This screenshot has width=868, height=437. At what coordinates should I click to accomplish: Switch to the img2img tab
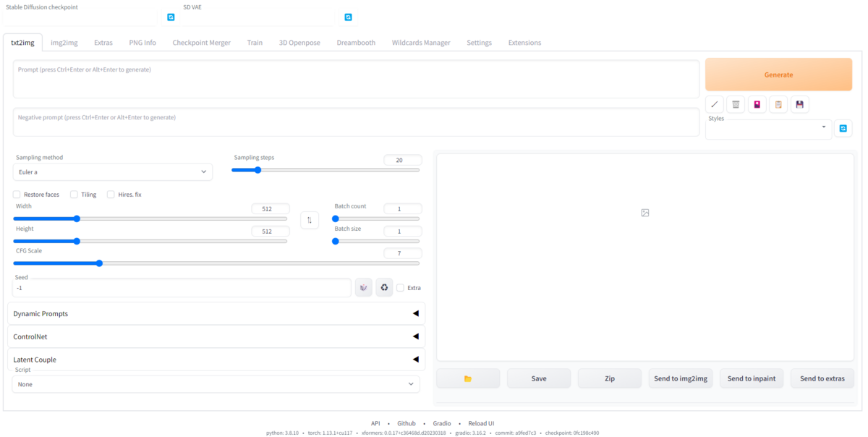(64, 43)
